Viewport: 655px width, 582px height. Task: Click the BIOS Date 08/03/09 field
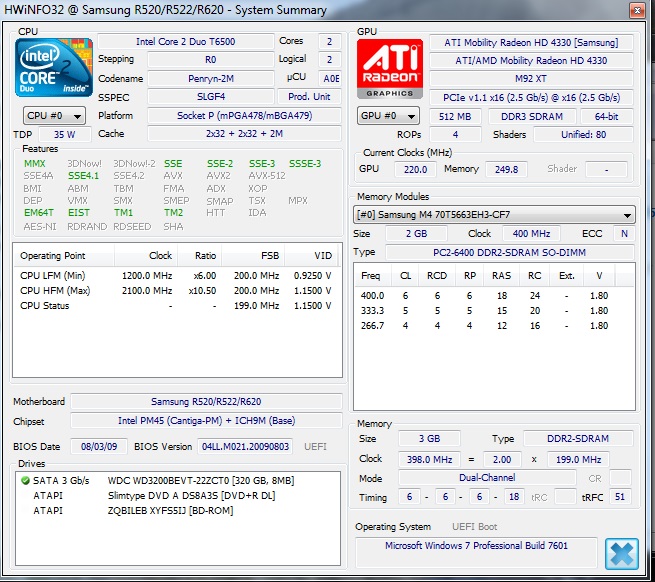click(99, 447)
